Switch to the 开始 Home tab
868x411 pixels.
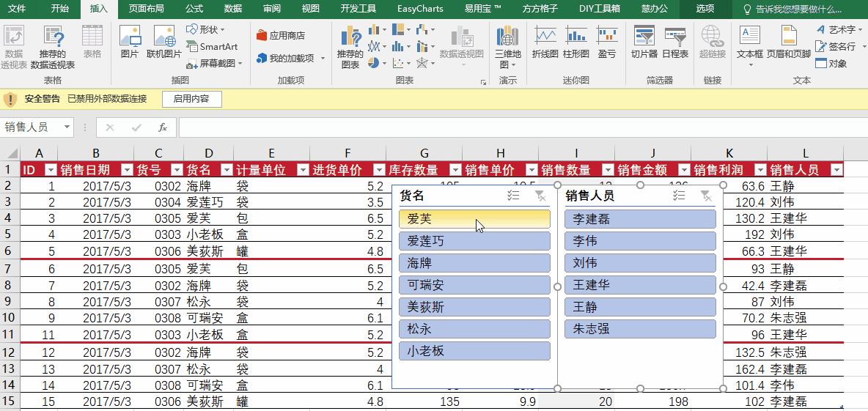pyautogui.click(x=60, y=9)
